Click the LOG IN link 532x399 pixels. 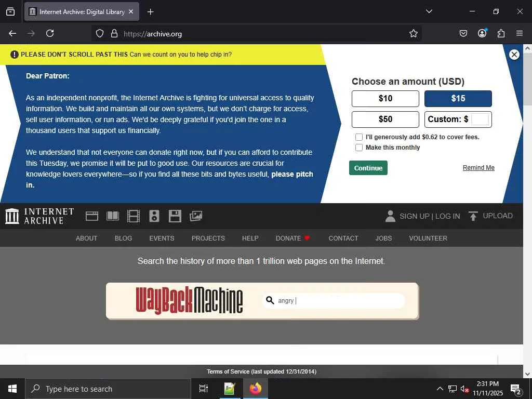point(447,216)
